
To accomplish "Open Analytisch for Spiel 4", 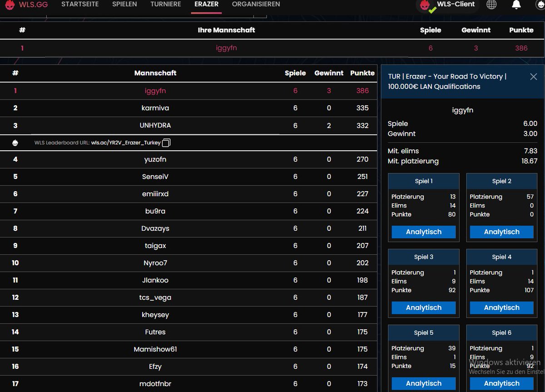I will (x=502, y=308).
